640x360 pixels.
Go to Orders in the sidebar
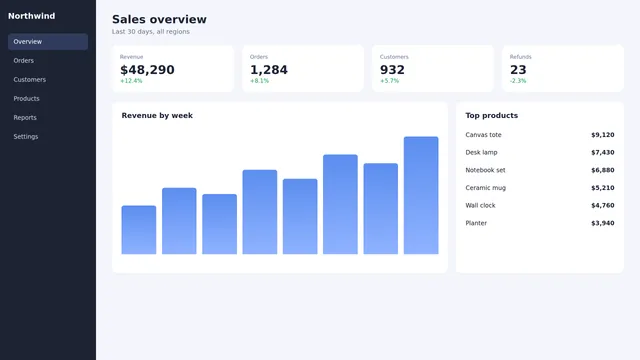click(48, 60)
